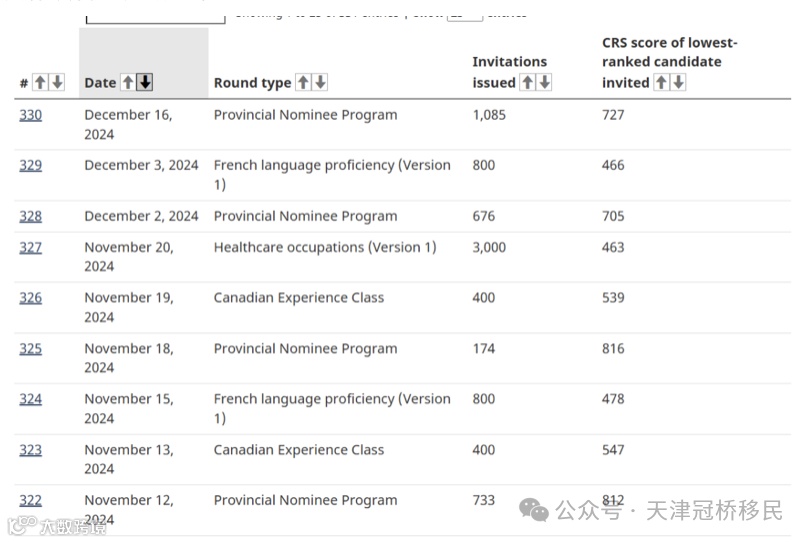Sort Round type descending
This screenshot has height=542, width=808.
[x=320, y=83]
